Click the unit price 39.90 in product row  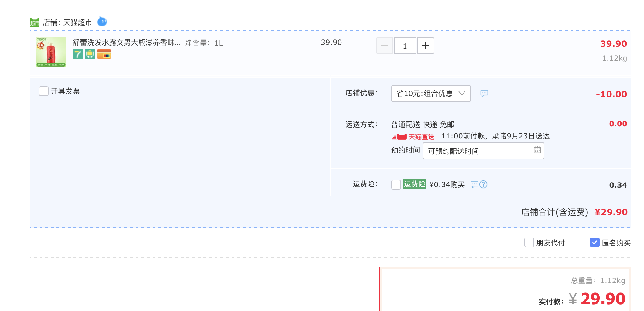331,43
